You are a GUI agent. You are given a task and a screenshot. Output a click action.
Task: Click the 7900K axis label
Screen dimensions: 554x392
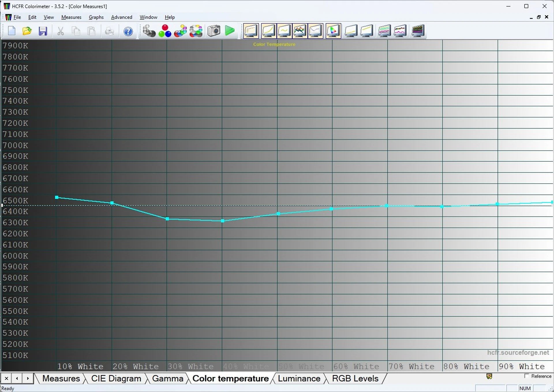[x=16, y=46]
